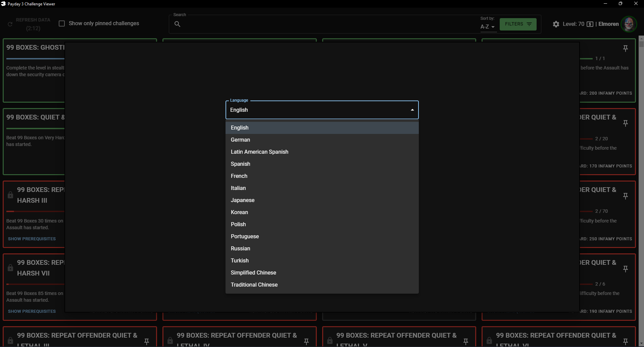Pin the challenge with 2 / 6 progress
Viewport: 644px width, 347px height.
626,269
